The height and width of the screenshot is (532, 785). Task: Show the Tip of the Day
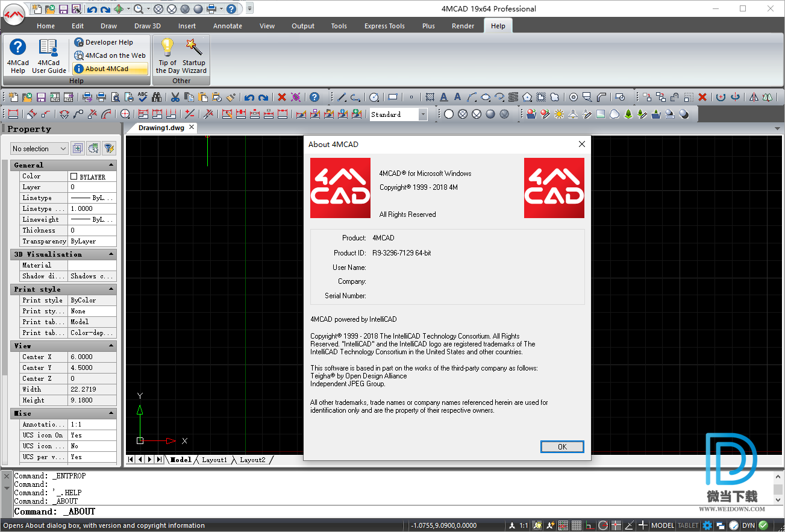[x=167, y=56]
